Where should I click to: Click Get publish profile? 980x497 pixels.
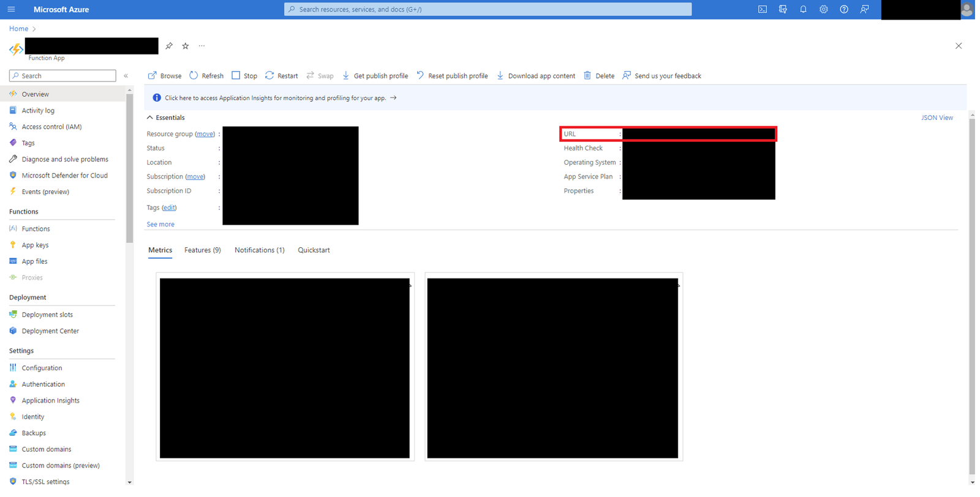coord(375,76)
